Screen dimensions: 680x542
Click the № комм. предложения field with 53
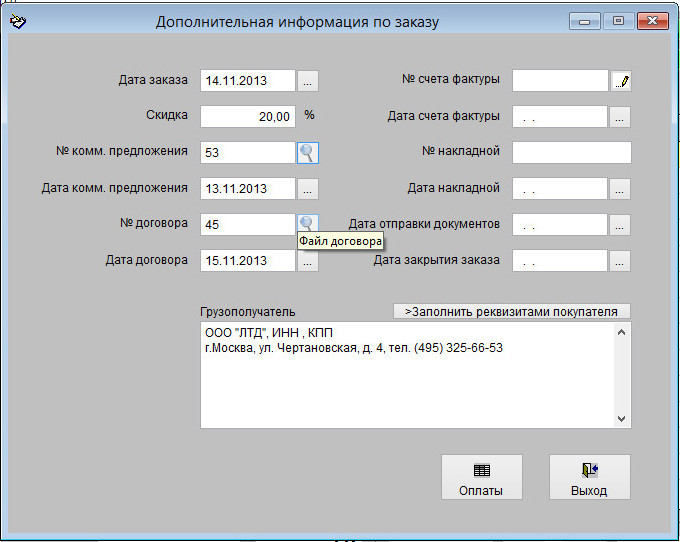(x=248, y=153)
